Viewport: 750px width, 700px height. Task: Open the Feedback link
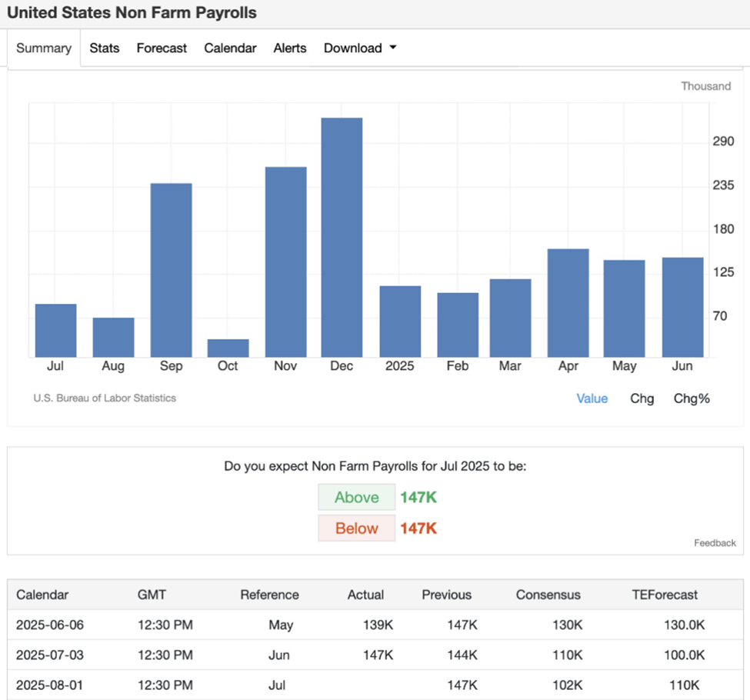(x=715, y=542)
